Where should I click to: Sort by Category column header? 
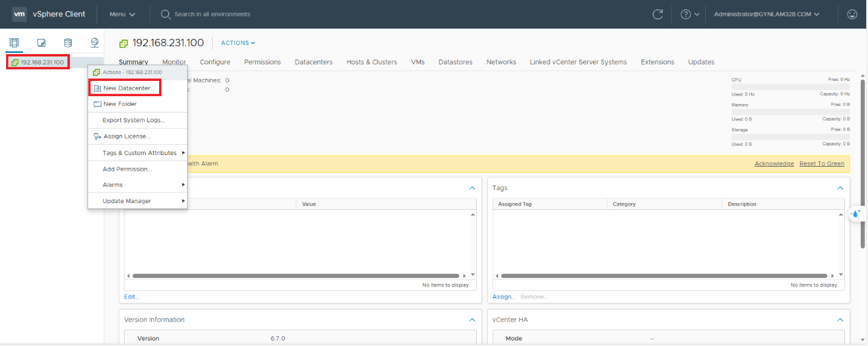tap(665, 204)
